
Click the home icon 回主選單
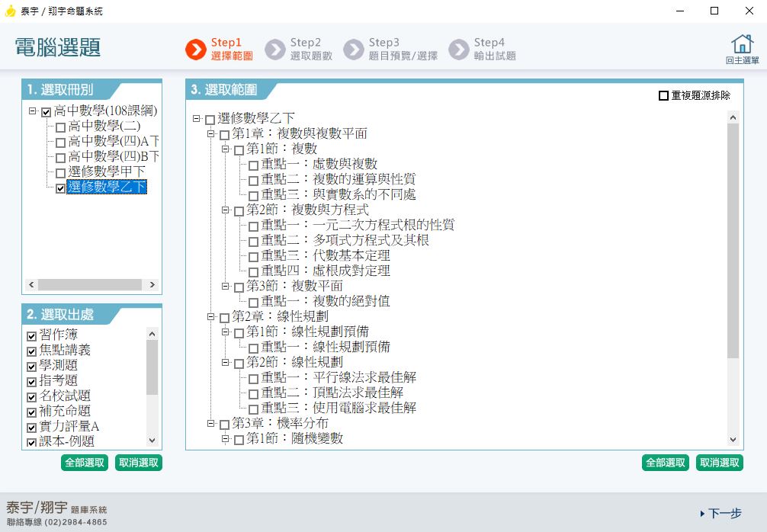(x=741, y=44)
